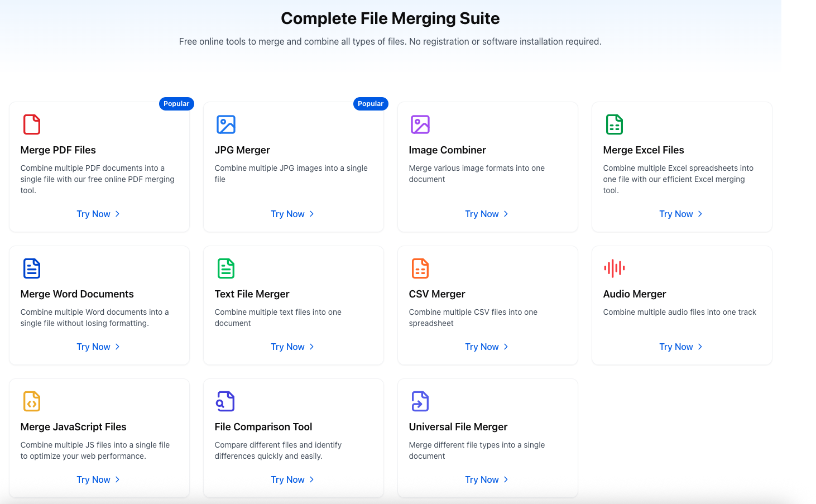
Task: Click Try Now under File Comparison Tool
Action: pos(293,480)
